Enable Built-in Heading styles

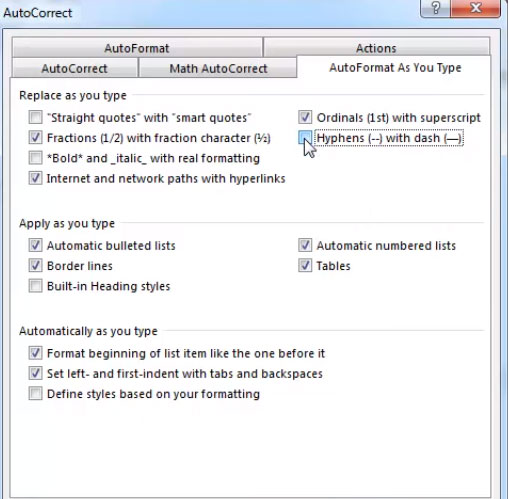35,286
